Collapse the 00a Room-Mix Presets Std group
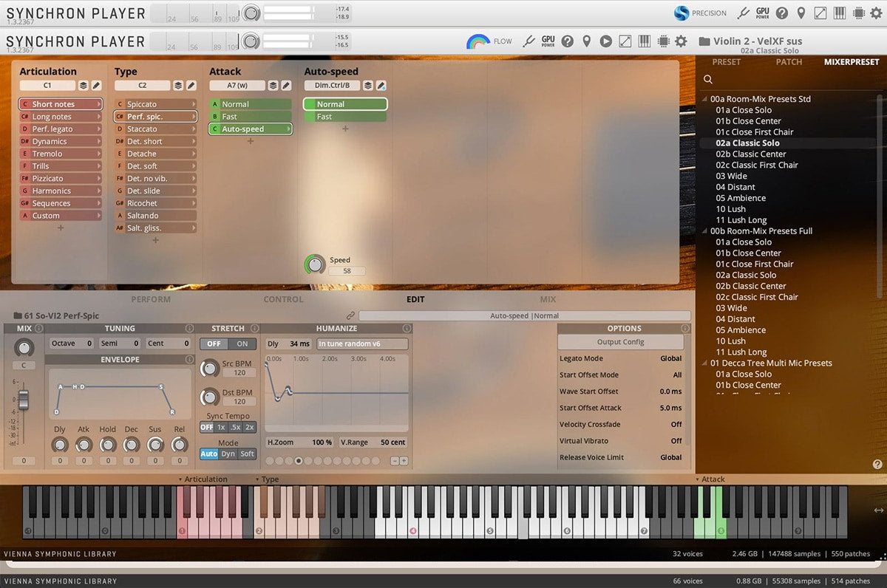Screen dimensions: 887x588 click(x=705, y=99)
